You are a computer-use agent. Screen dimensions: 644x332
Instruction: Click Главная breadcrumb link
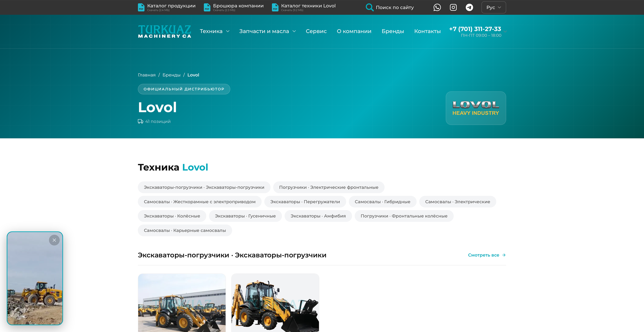click(147, 75)
